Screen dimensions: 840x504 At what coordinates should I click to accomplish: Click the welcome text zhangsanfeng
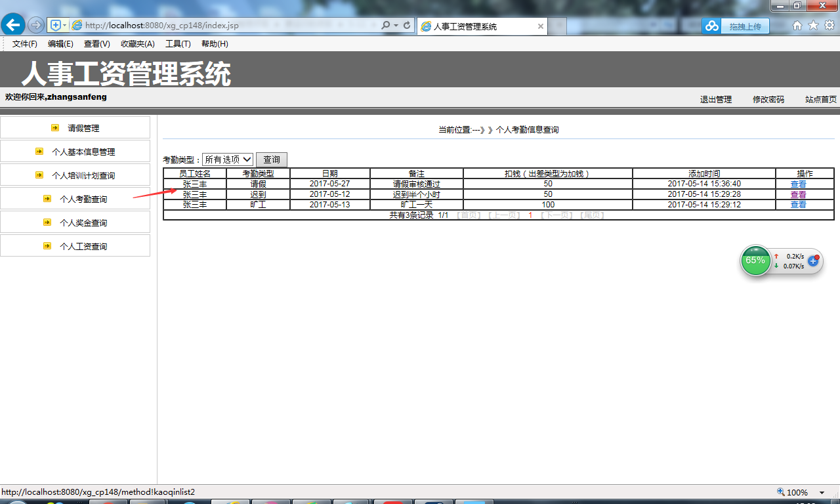pos(77,97)
